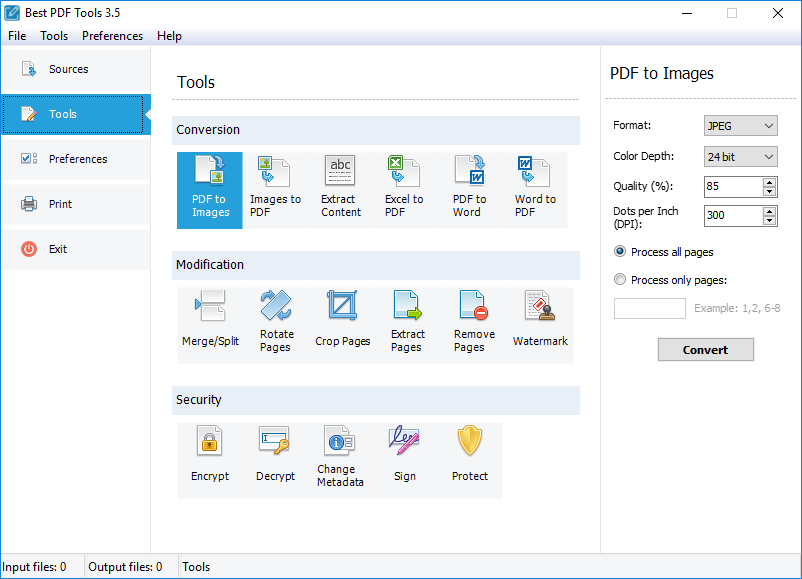Viewport: 802px width, 579px height.
Task: Open the Tools menu
Action: pos(54,35)
